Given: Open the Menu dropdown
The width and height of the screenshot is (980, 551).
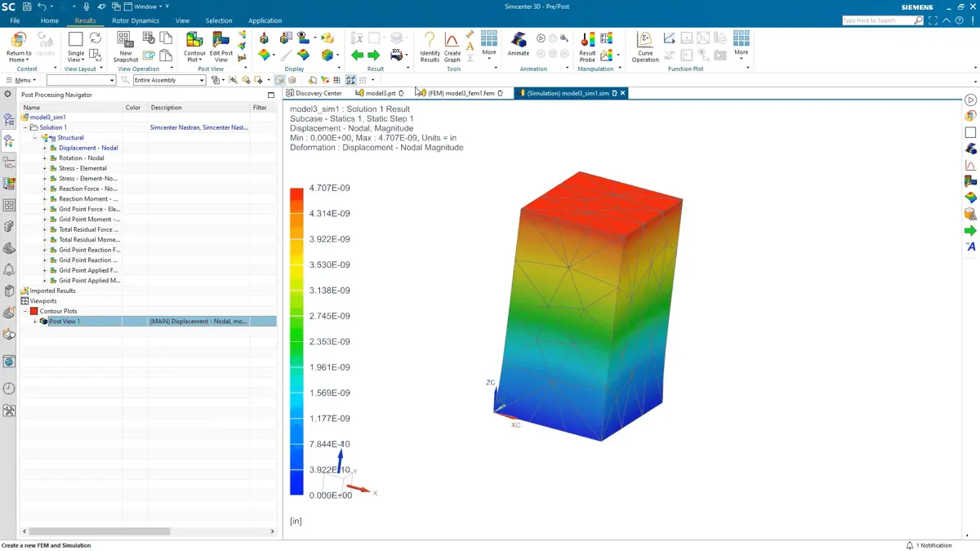Looking at the screenshot, I should (21, 80).
